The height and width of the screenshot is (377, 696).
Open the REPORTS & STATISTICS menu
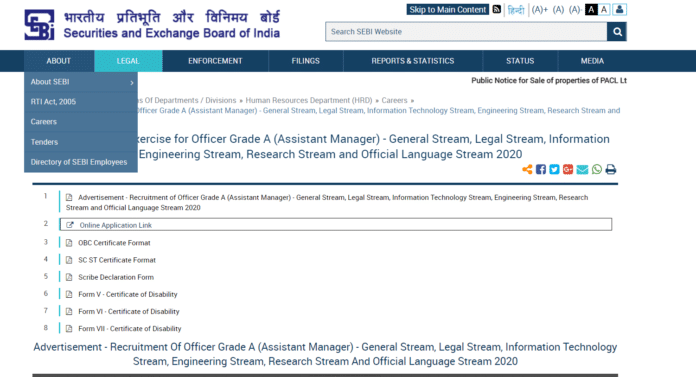pos(413,61)
